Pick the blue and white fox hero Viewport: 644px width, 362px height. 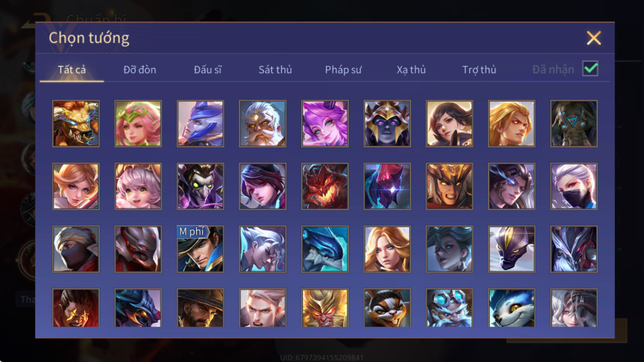(511, 308)
